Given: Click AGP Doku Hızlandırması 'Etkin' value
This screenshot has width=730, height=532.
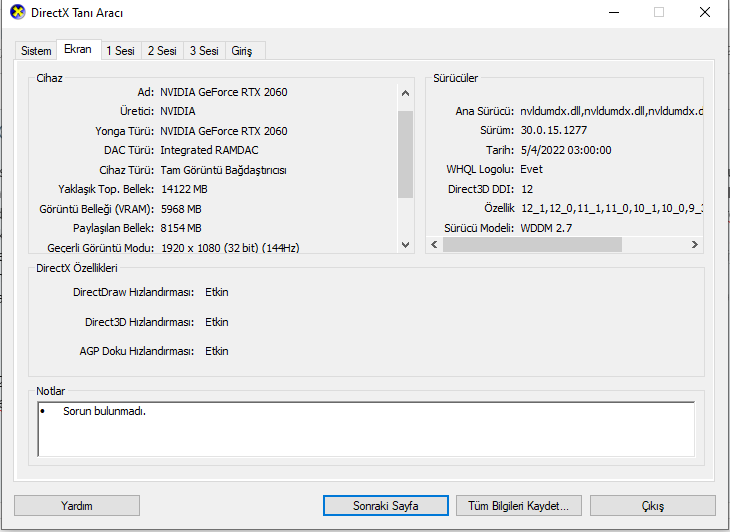Looking at the screenshot, I should (x=217, y=351).
